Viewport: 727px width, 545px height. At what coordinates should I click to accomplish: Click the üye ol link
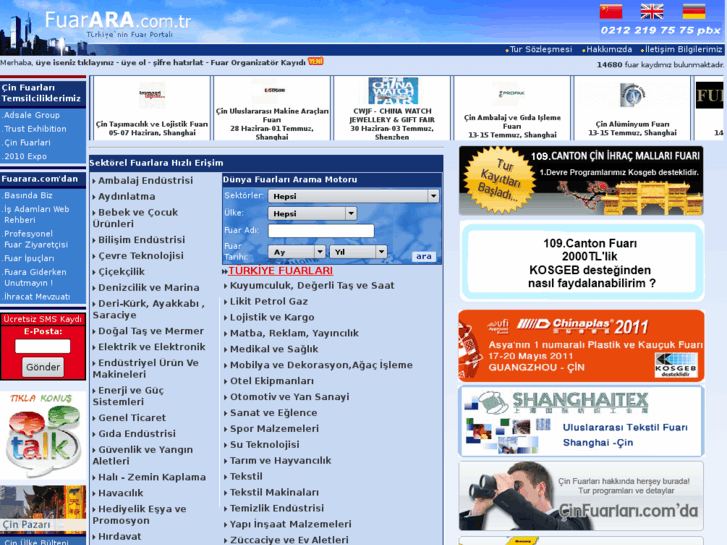click(134, 63)
